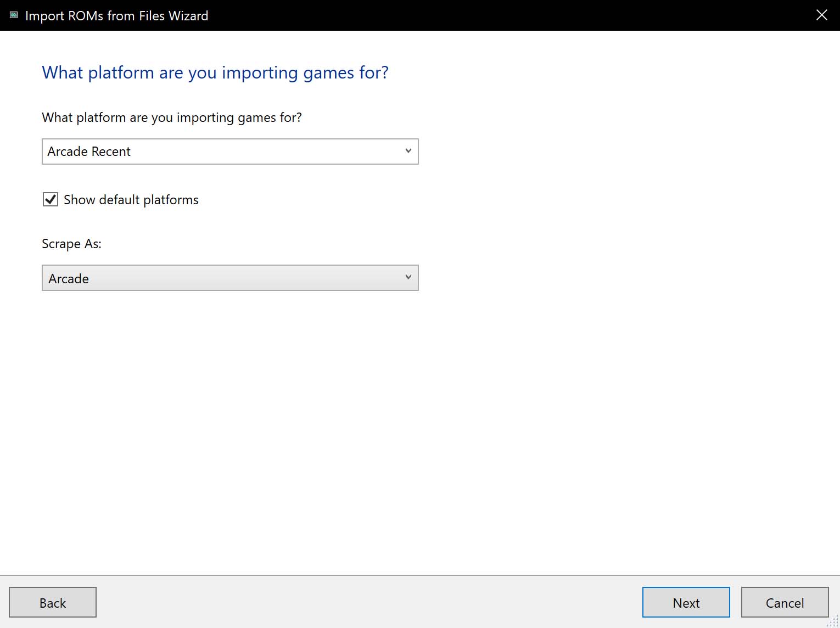Click the blue wizard heading text
840x628 pixels.
(x=215, y=72)
